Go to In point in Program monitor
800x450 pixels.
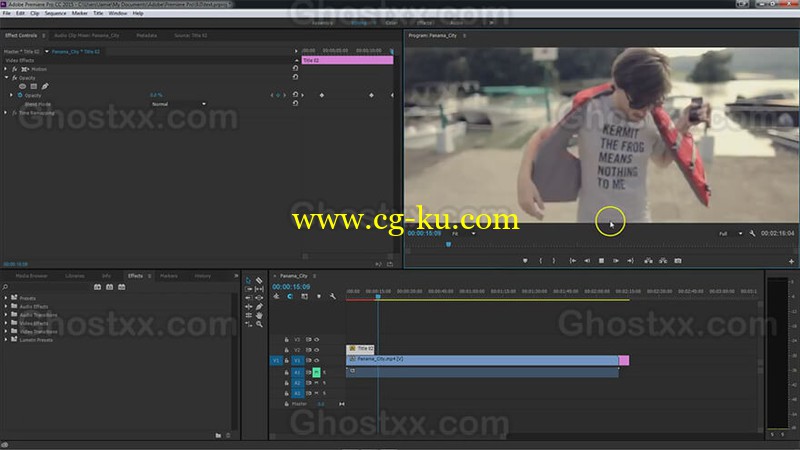(573, 261)
